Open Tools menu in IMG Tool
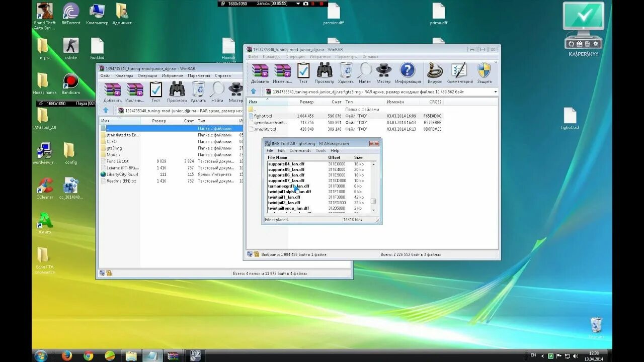The width and height of the screenshot is (644, 362). pyautogui.click(x=320, y=150)
